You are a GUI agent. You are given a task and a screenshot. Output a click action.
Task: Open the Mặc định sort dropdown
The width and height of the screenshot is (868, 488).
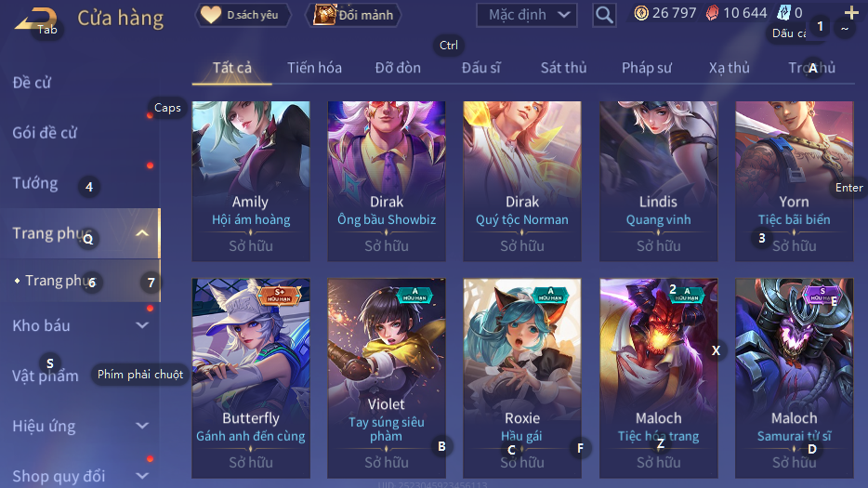pyautogui.click(x=527, y=15)
